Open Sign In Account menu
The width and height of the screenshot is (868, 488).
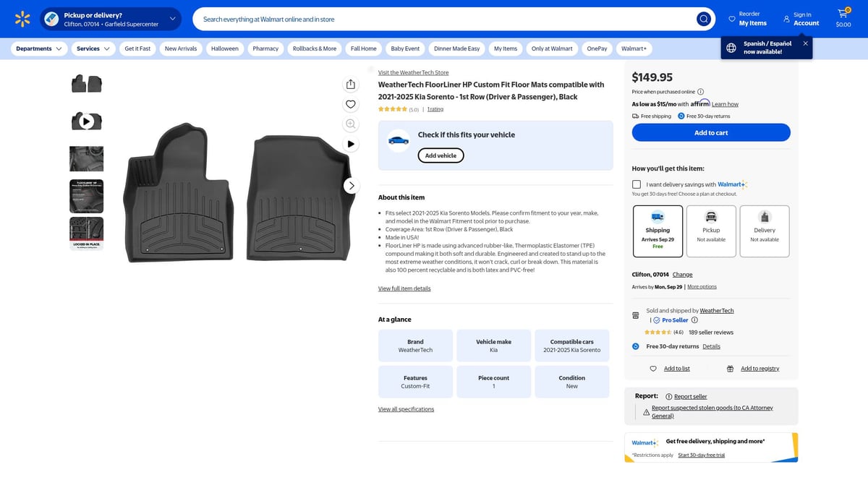coord(801,19)
